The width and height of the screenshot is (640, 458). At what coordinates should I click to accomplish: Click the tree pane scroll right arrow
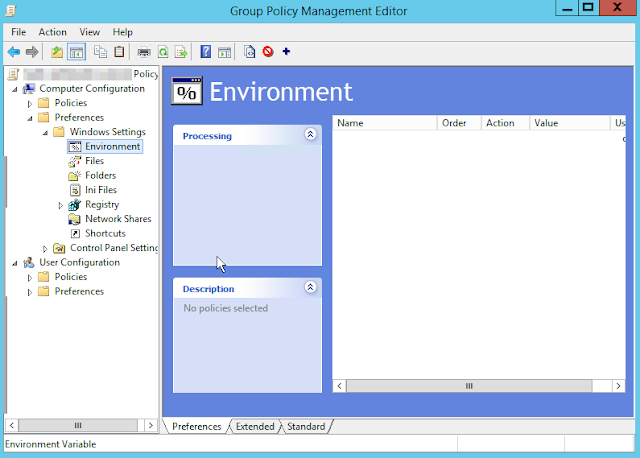click(x=151, y=425)
